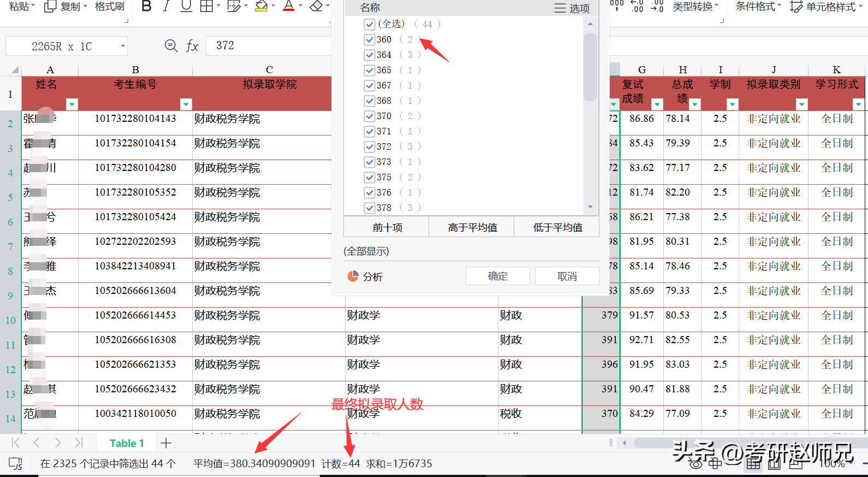Select the 前十项 filter option

pos(387,227)
